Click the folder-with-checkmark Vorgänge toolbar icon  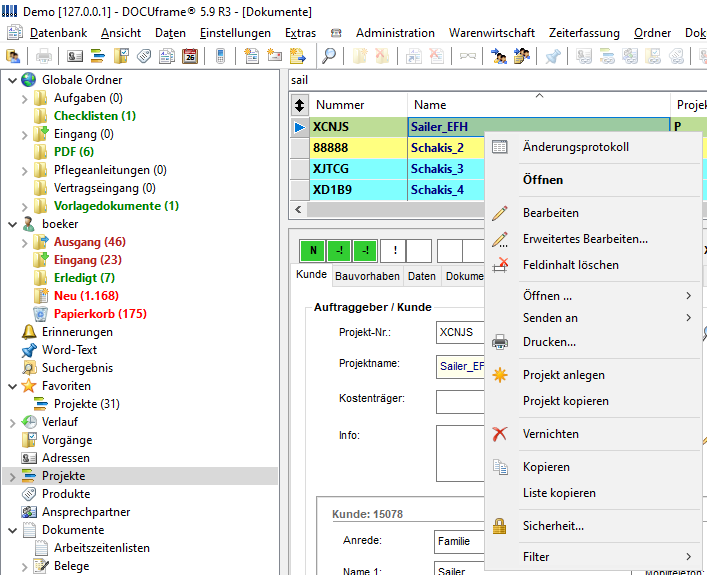(121, 56)
